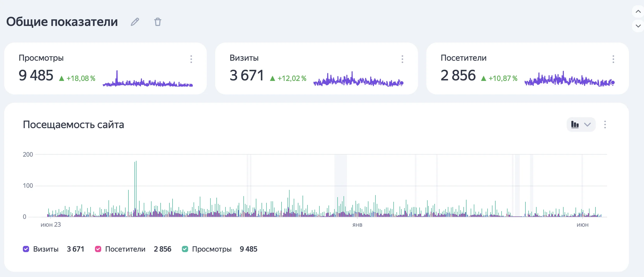Click the Посетители widget title
This screenshot has width=644, height=277.
464,58
